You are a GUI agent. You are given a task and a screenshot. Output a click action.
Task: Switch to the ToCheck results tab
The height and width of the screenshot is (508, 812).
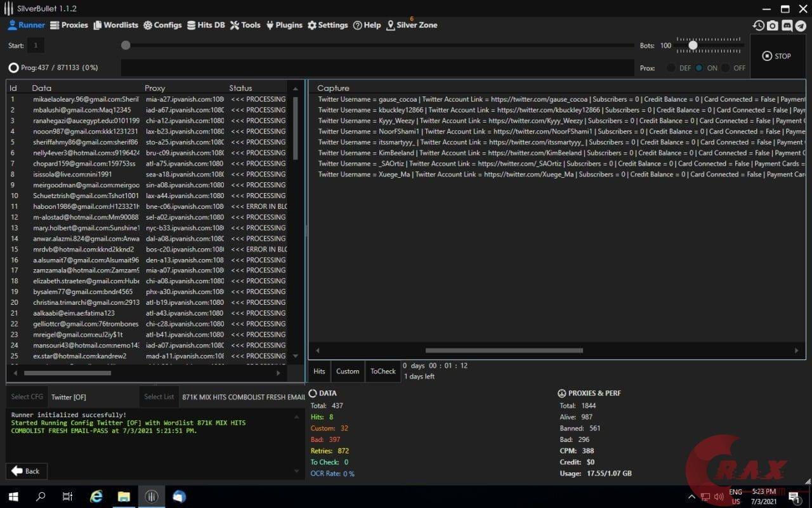383,371
